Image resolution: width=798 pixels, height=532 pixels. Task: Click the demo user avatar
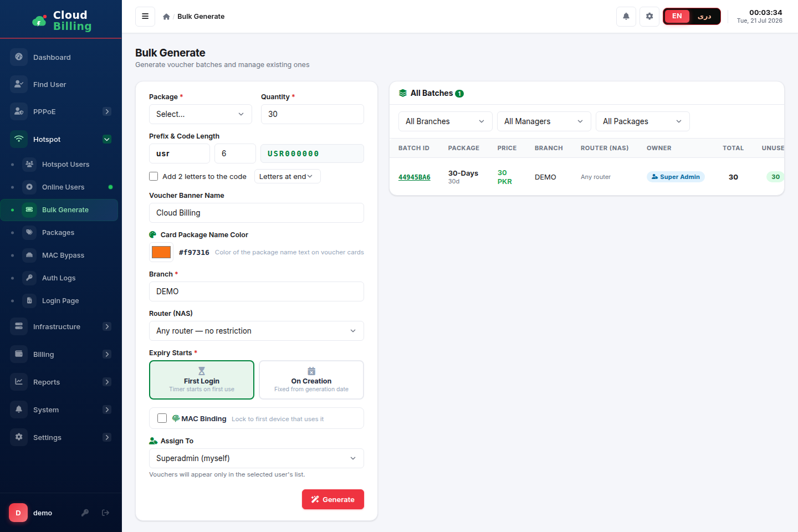coord(18,513)
